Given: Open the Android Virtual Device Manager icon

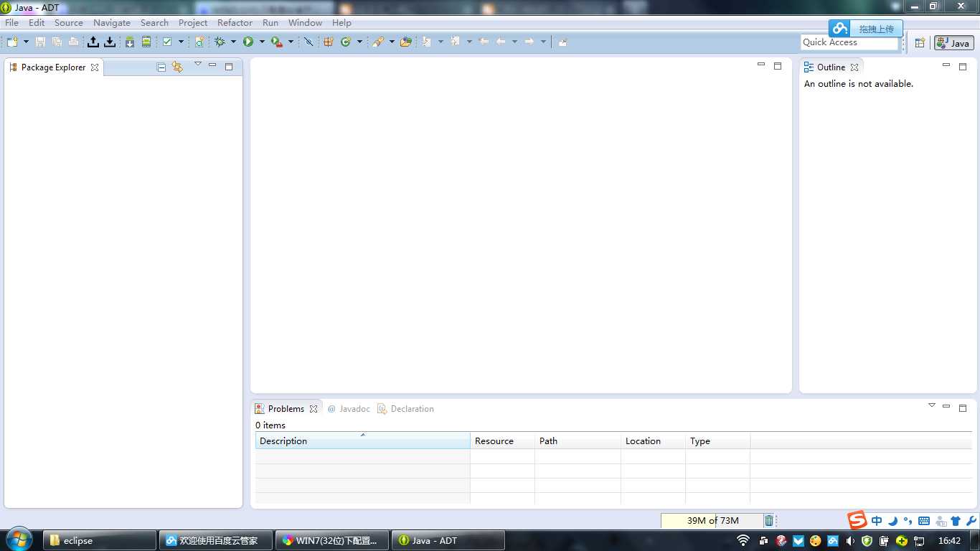Looking at the screenshot, I should (x=146, y=42).
